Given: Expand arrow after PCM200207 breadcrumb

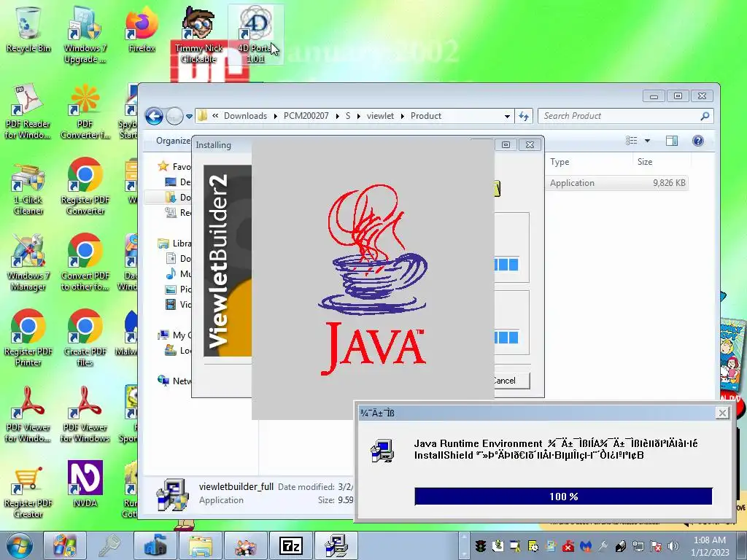Looking at the screenshot, I should [337, 116].
